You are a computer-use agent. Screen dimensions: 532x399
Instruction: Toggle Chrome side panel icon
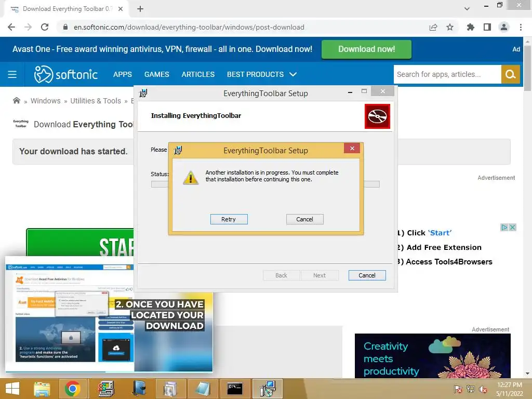tap(487, 27)
